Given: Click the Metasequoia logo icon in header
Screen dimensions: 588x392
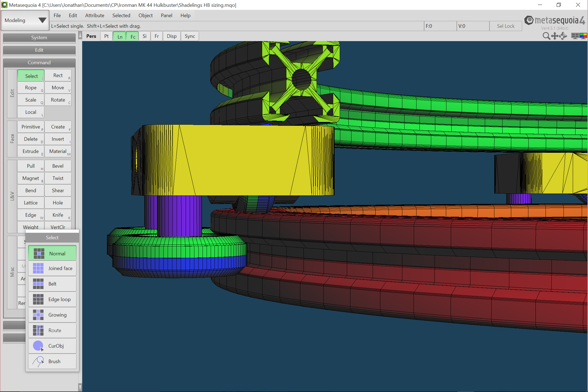Looking at the screenshot, I should pos(529,20).
